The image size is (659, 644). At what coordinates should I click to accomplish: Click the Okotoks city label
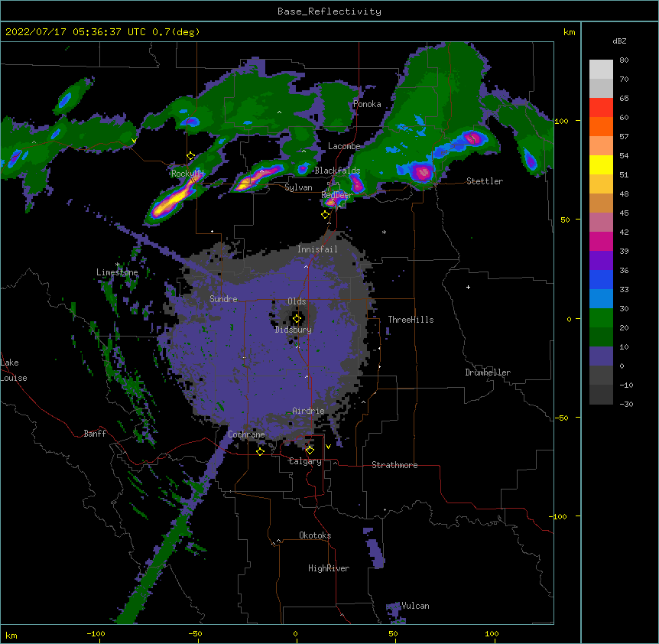(x=315, y=535)
